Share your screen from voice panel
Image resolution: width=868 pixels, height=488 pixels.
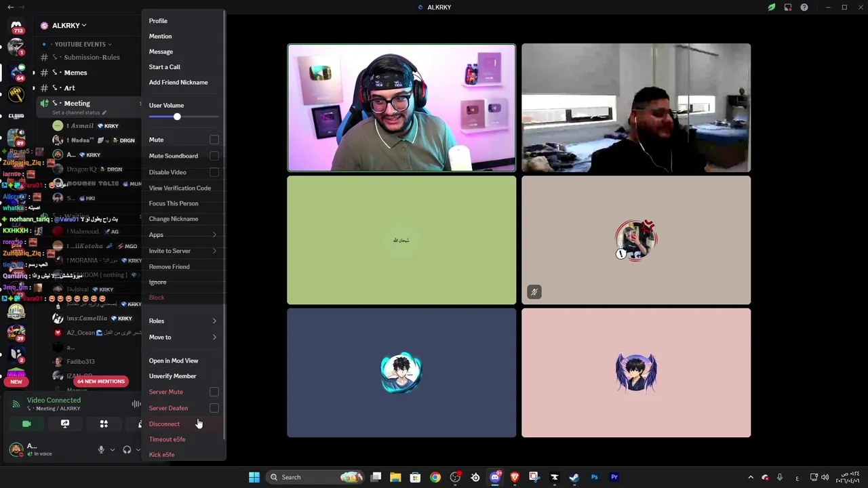[x=65, y=424]
